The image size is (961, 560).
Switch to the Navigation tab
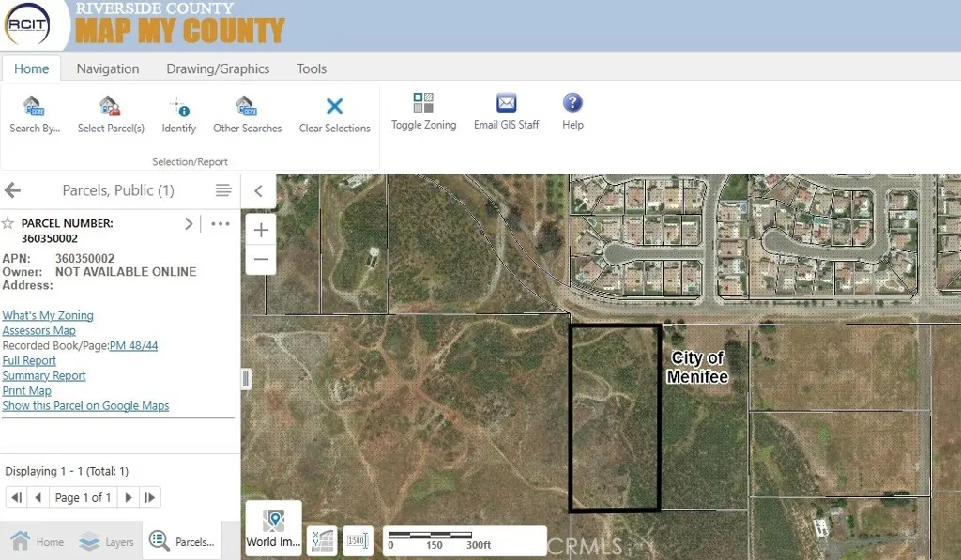tap(108, 68)
